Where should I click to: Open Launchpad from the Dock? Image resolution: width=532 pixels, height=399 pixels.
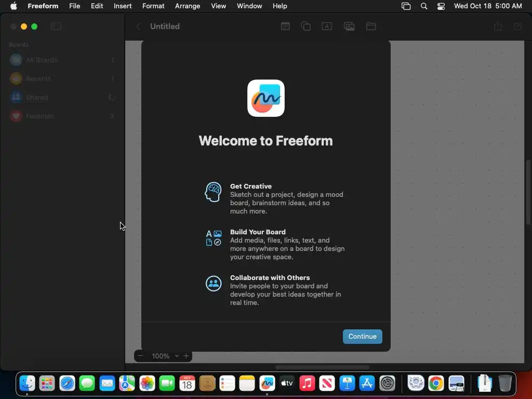point(47,383)
